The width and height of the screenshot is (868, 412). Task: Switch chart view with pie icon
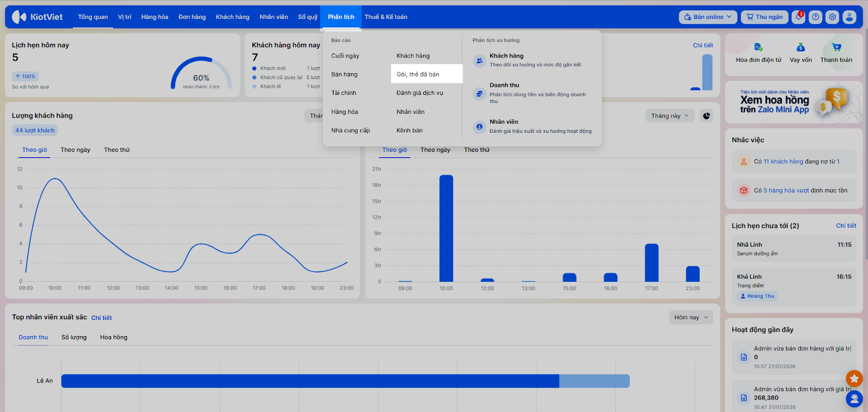tap(706, 115)
